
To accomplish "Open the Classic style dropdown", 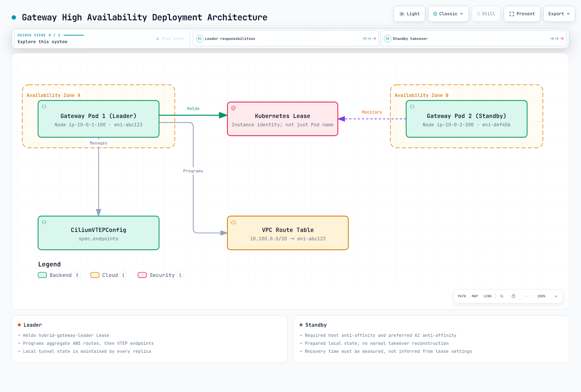I will [x=448, y=14].
